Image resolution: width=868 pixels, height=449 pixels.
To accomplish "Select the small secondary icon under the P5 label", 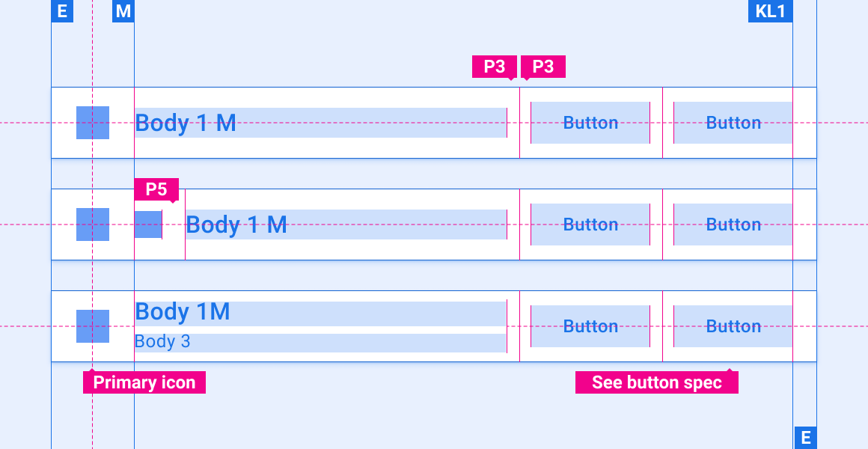I will tap(148, 224).
